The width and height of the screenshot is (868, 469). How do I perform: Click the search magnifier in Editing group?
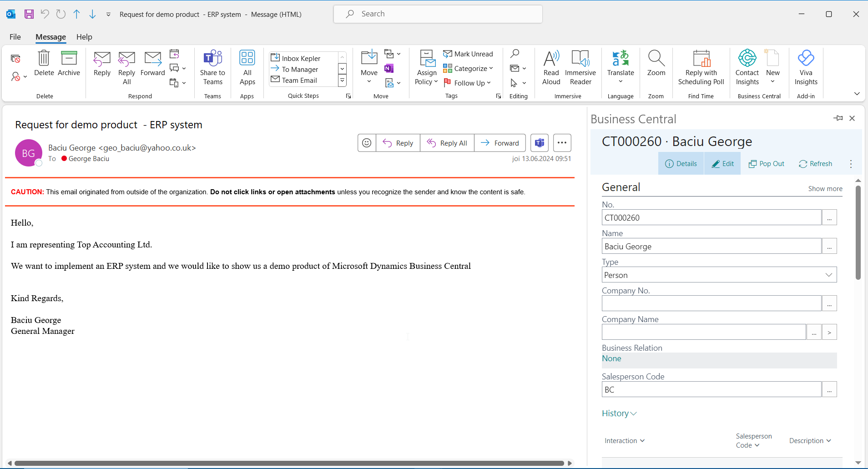click(515, 54)
